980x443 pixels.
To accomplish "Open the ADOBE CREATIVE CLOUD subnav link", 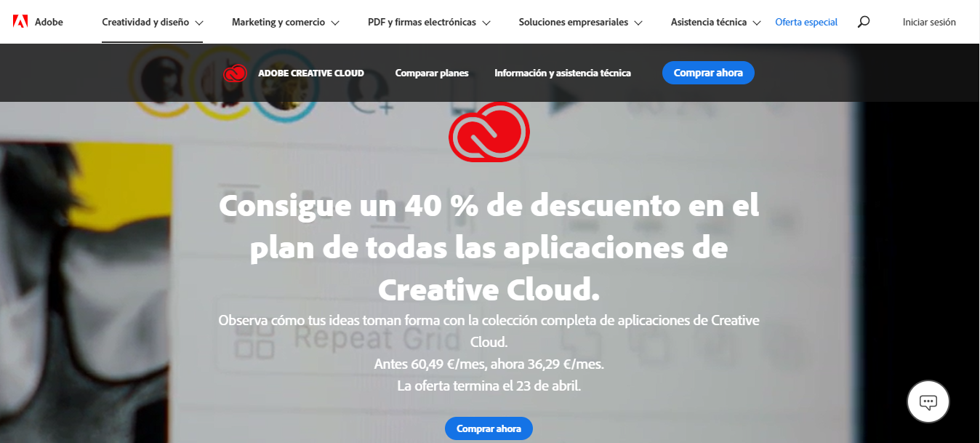I will coord(311,73).
